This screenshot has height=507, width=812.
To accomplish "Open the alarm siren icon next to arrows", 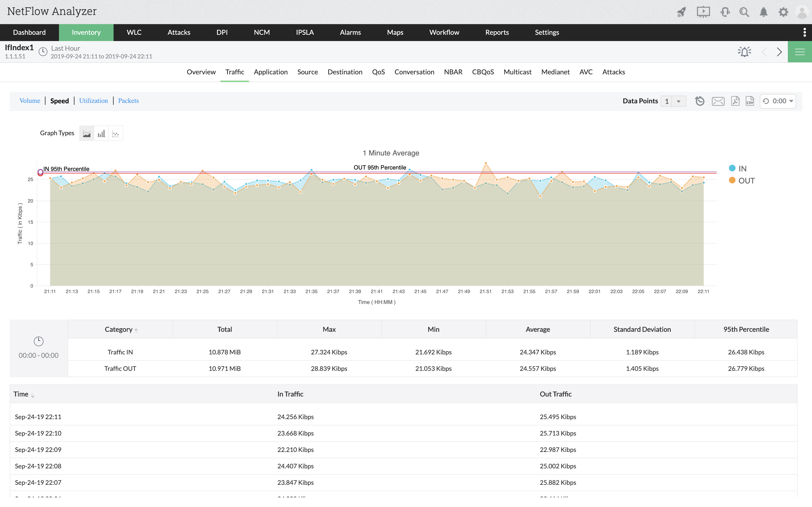I will pos(744,52).
